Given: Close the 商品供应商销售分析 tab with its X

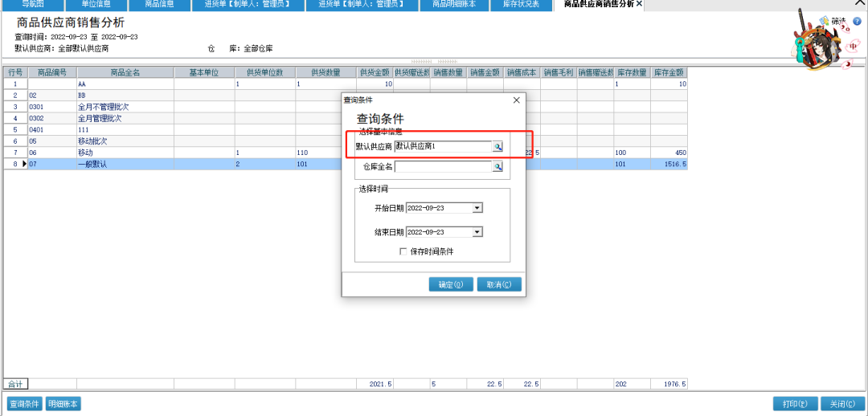Looking at the screenshot, I should [x=640, y=5].
